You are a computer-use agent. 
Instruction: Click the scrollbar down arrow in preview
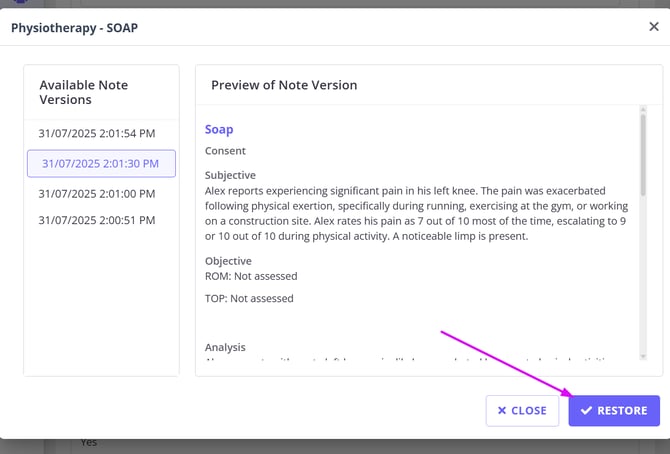tap(642, 356)
